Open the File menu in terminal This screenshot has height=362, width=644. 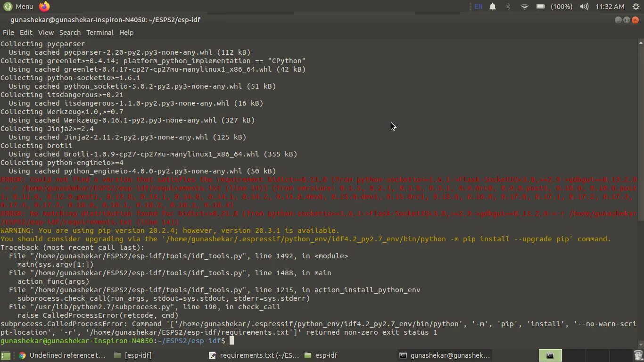point(8,33)
